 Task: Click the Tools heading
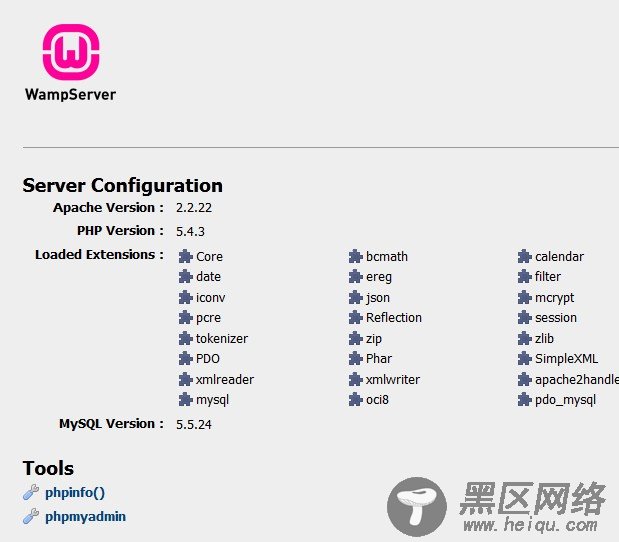[48, 468]
